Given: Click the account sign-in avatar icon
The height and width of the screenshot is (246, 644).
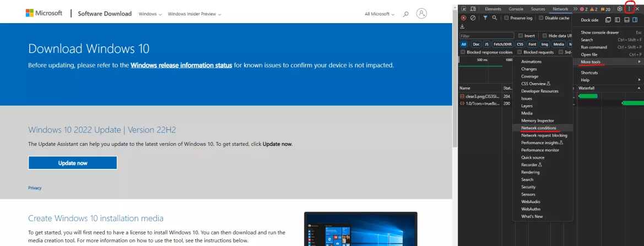Looking at the screenshot, I should coord(421,14).
